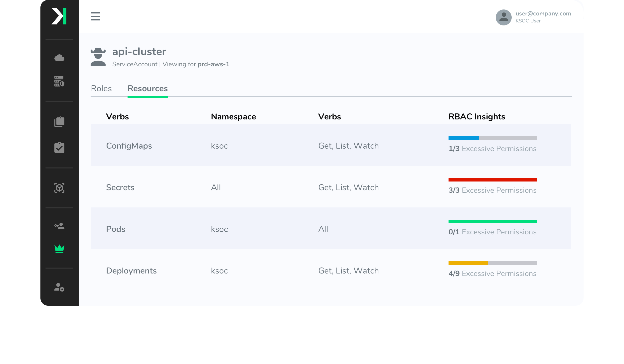Viewport: 624px width, 364px height.
Task: Open the clipboard copies sidebar icon
Action: (x=59, y=122)
